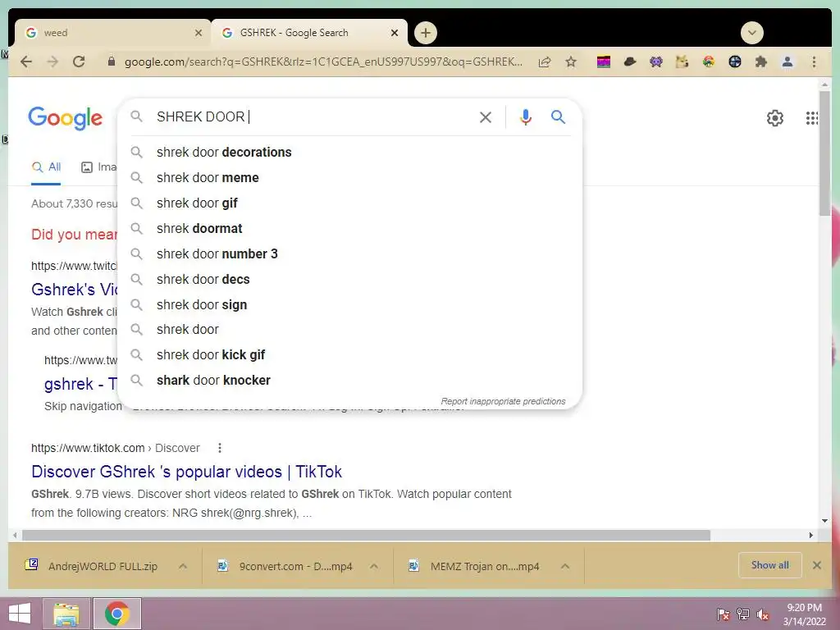Open the striped flag extension icon
840x630 pixels.
[604, 62]
